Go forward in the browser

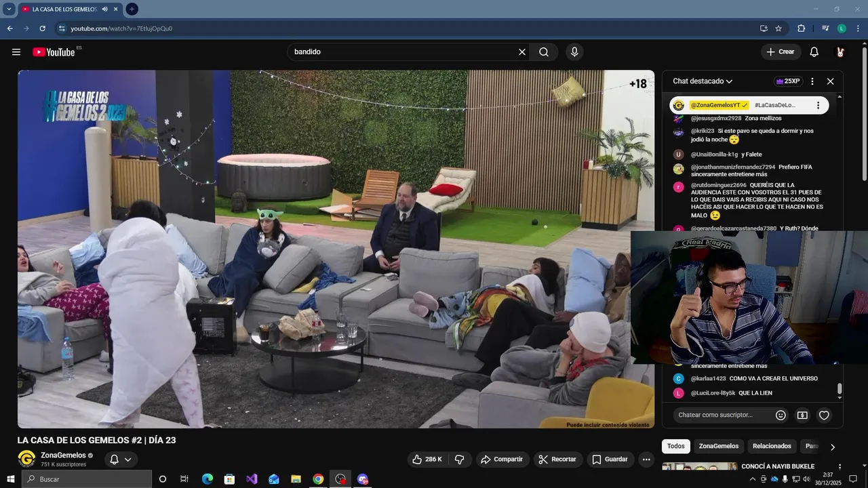(26, 28)
